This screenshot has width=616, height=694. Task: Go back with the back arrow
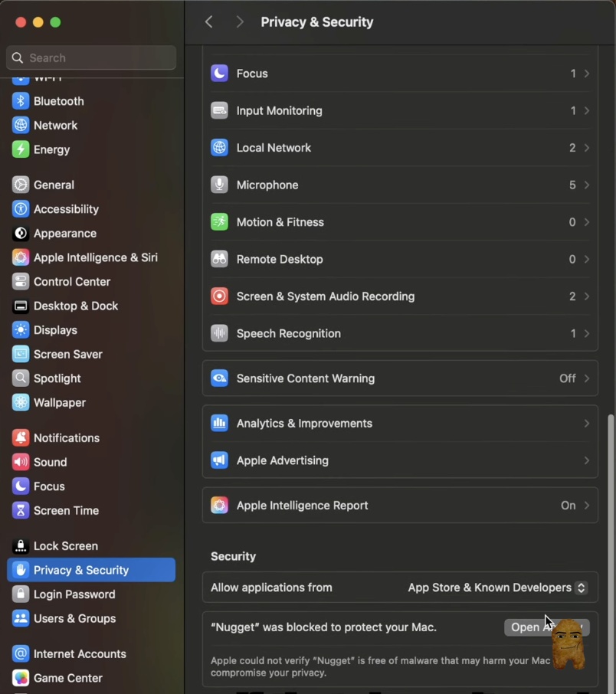pos(209,21)
